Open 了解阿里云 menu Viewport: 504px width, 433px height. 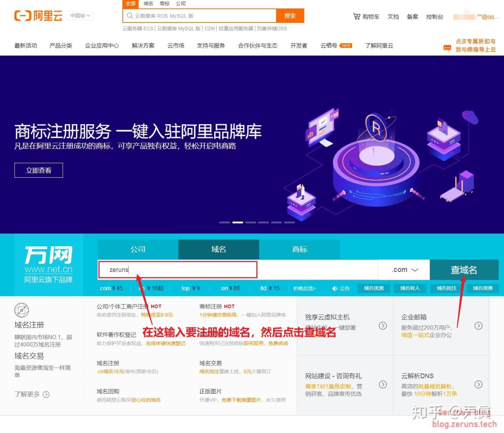click(x=379, y=46)
